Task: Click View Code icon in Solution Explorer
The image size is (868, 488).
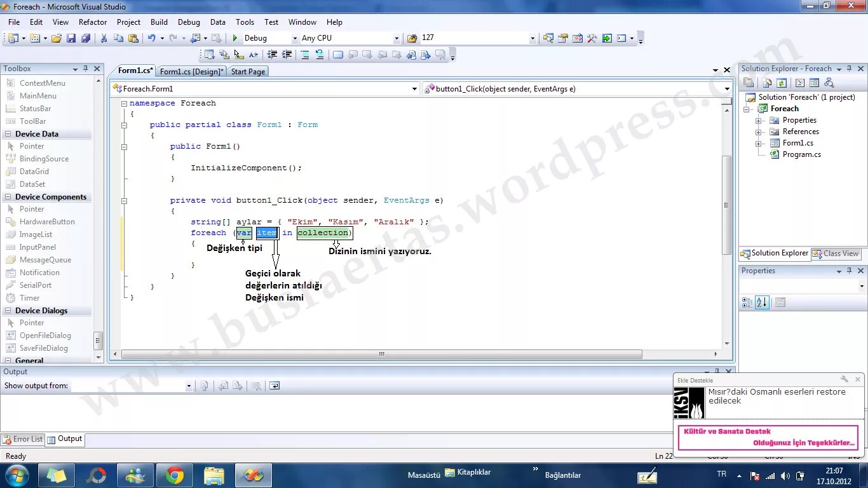Action: click(800, 83)
